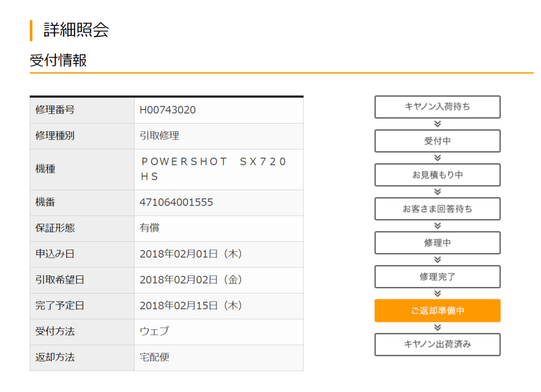The image size is (541, 392).
Task: Select the 引取希望日 row label
Action: [60, 279]
